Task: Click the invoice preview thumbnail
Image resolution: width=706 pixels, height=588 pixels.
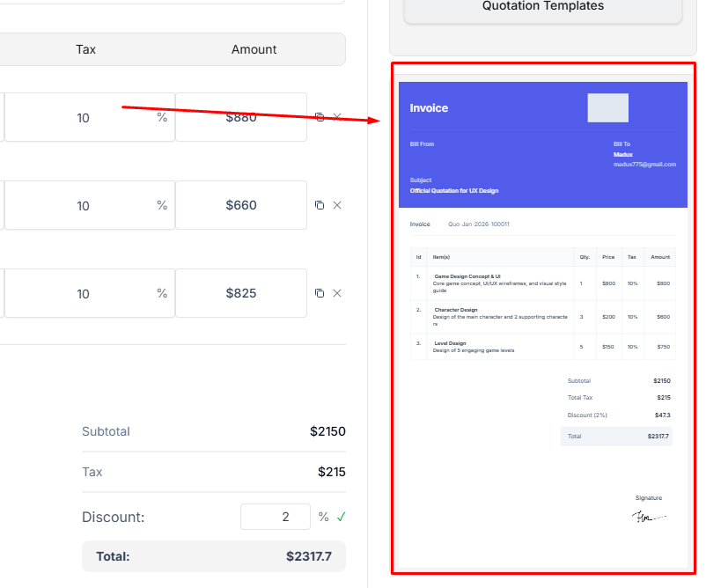Action: [543, 321]
